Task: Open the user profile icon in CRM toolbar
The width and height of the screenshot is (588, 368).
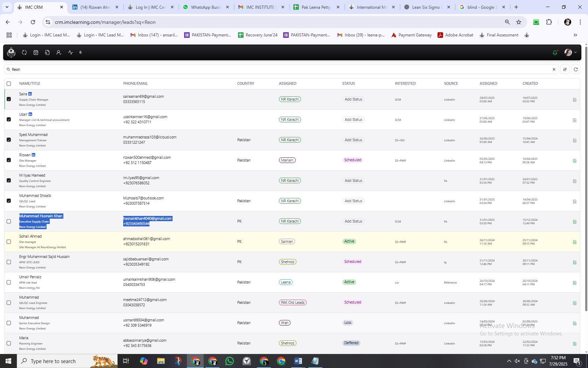Action: click(59, 53)
